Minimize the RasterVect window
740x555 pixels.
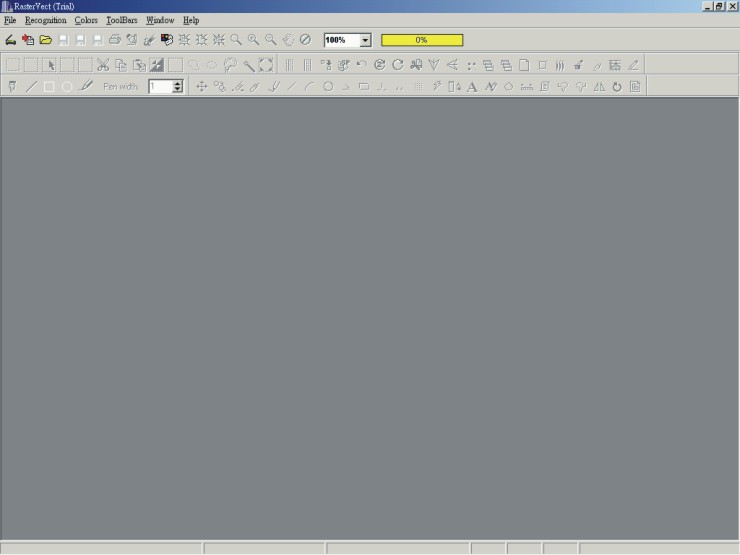707,7
